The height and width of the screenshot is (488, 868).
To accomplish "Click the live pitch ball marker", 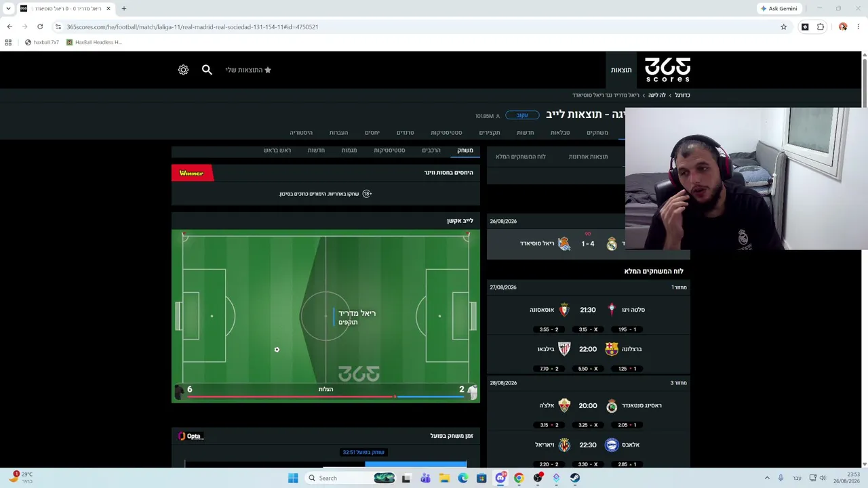I will click(x=277, y=350).
